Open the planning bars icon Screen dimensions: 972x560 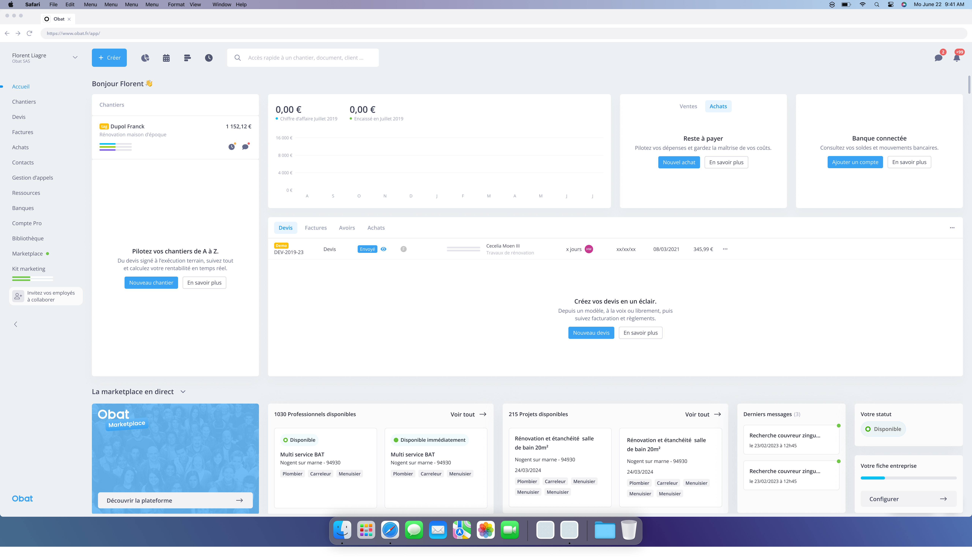pyautogui.click(x=187, y=58)
